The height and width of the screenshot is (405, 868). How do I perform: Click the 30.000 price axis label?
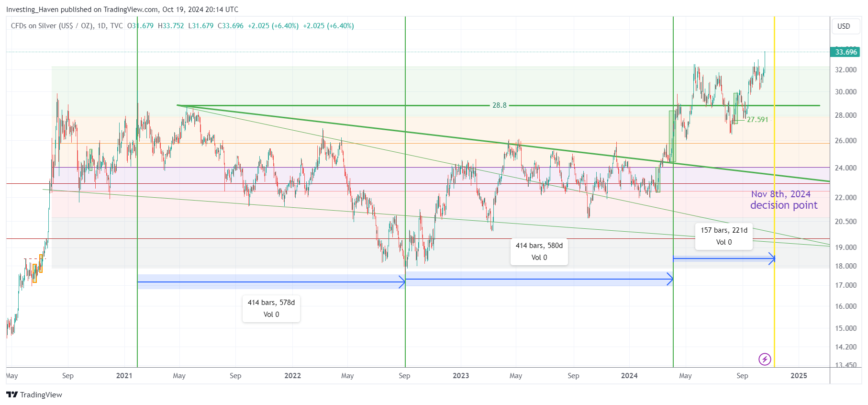click(846, 92)
